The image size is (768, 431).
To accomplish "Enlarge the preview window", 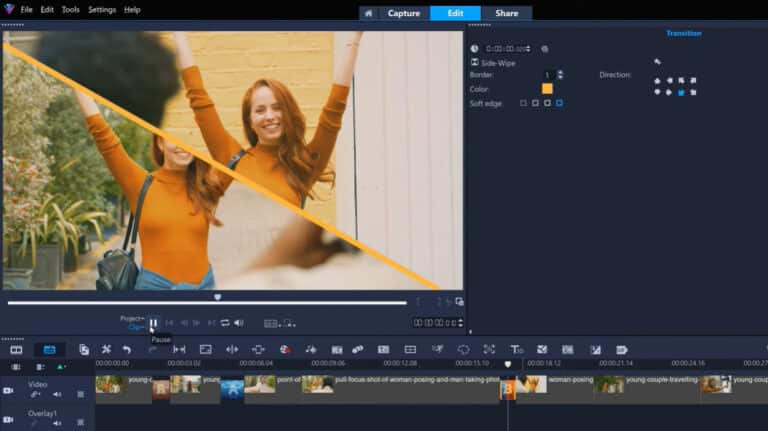I will (459, 302).
